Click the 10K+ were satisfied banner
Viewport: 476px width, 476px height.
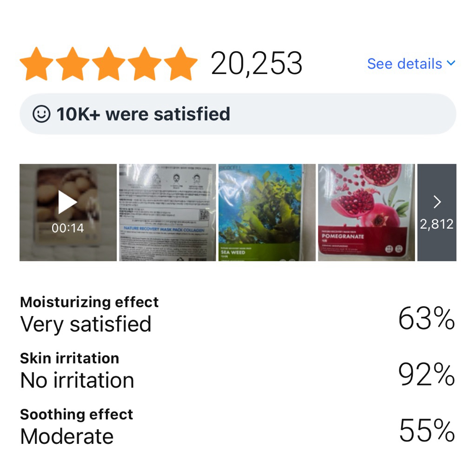click(238, 114)
